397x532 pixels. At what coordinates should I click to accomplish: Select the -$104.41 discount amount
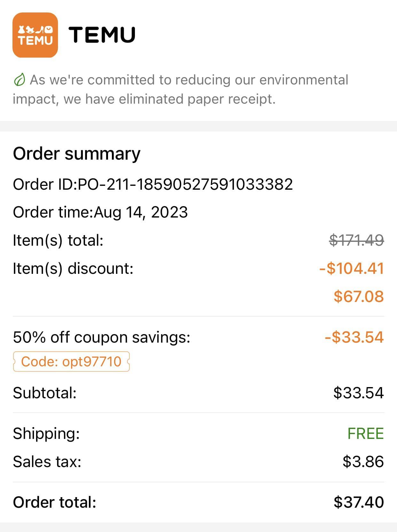(x=351, y=268)
